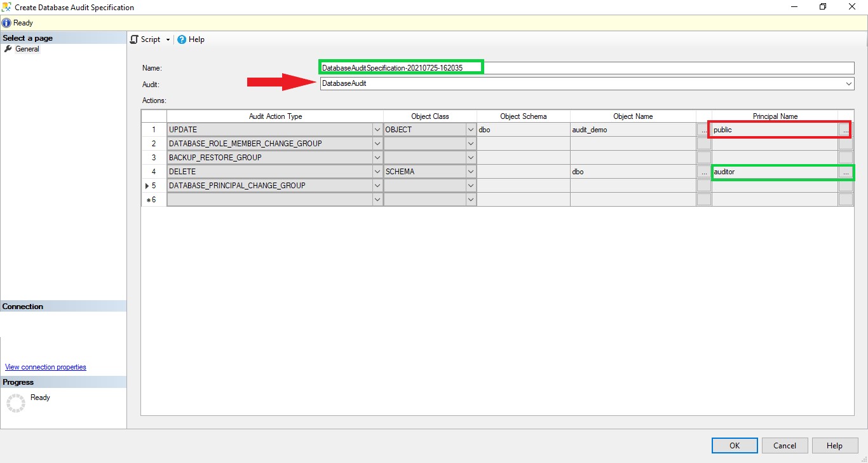Expand the UPDATE action type dropdown
The image size is (868, 463).
377,129
